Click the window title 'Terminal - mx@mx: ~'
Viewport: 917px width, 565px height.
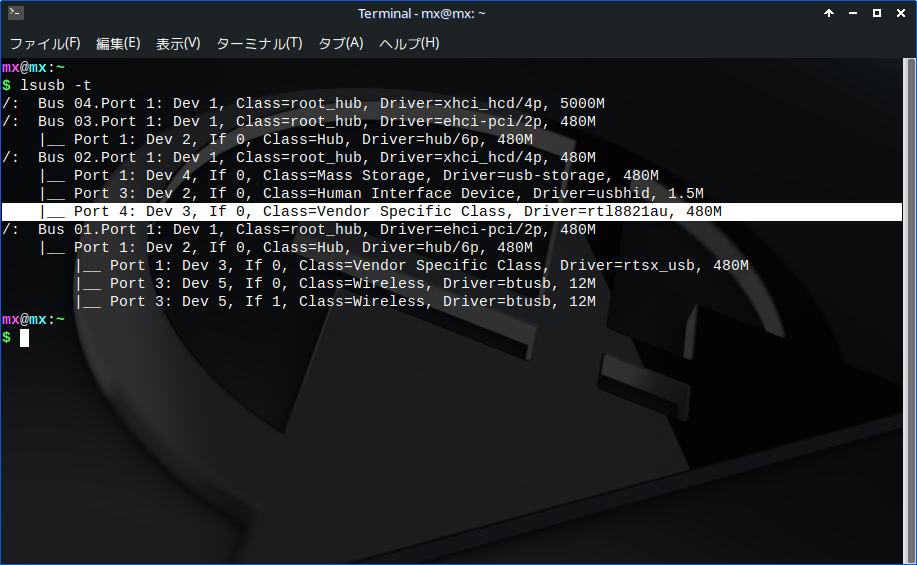click(x=421, y=13)
